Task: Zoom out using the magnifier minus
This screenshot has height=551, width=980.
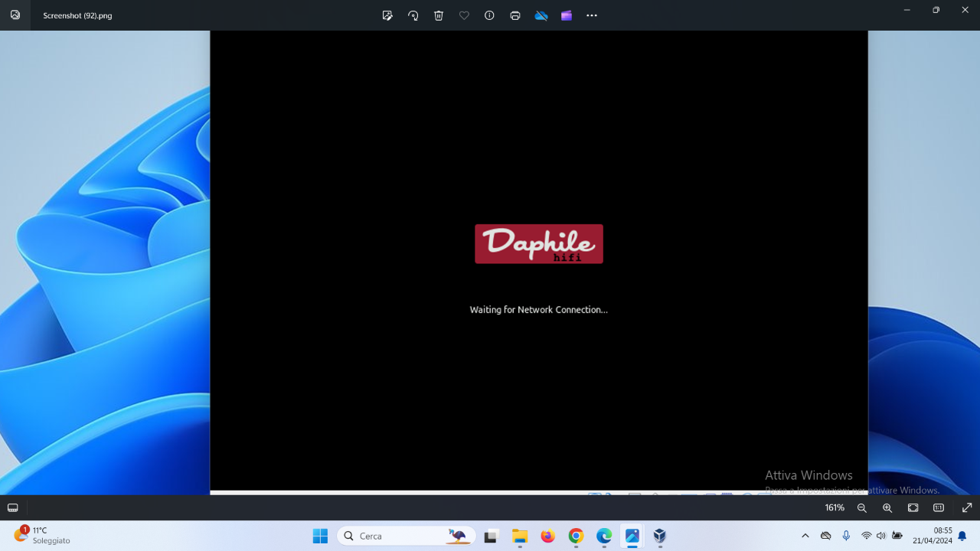Action: 862,507
